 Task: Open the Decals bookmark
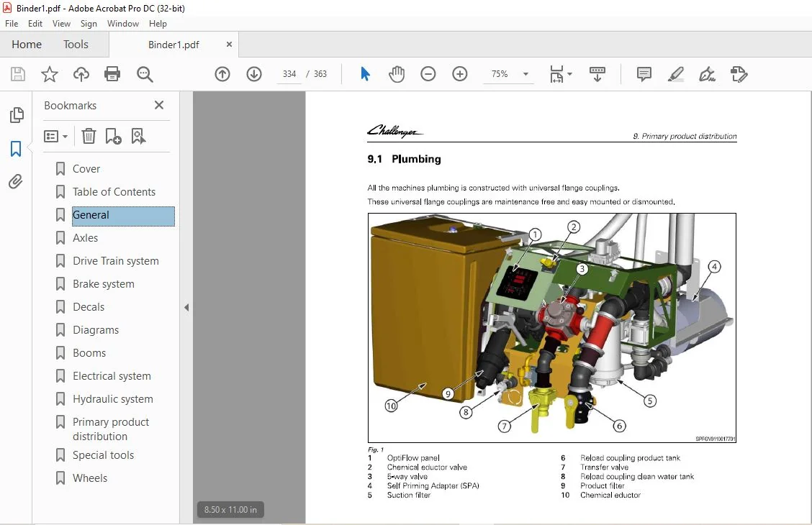click(x=88, y=306)
